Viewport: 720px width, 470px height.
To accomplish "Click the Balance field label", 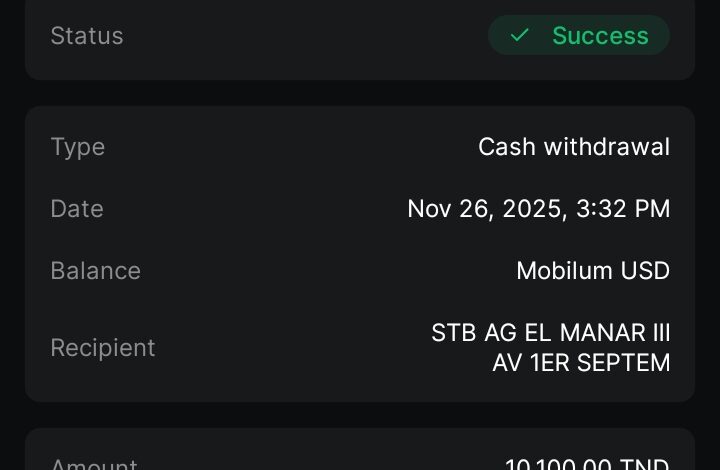I will 96,271.
